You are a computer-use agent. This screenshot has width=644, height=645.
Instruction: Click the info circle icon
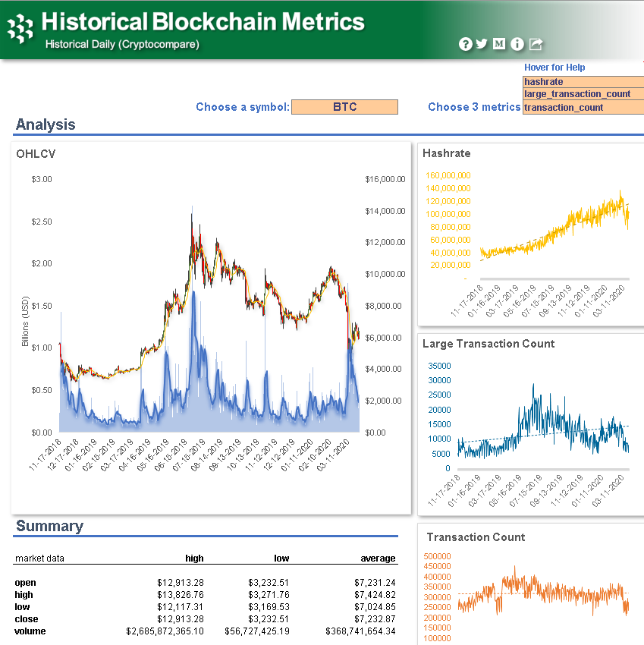pyautogui.click(x=517, y=44)
